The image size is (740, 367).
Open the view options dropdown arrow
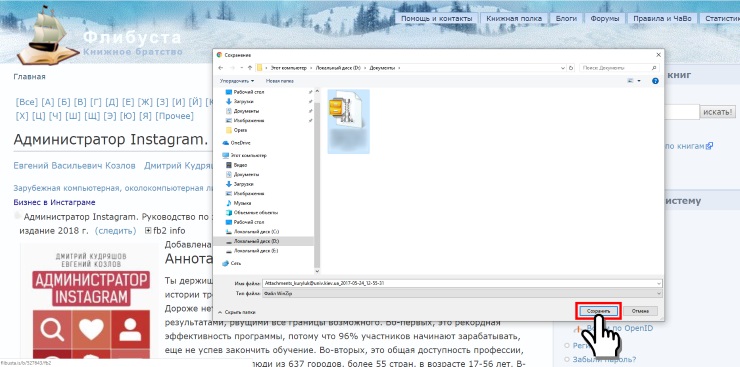tap(639, 81)
